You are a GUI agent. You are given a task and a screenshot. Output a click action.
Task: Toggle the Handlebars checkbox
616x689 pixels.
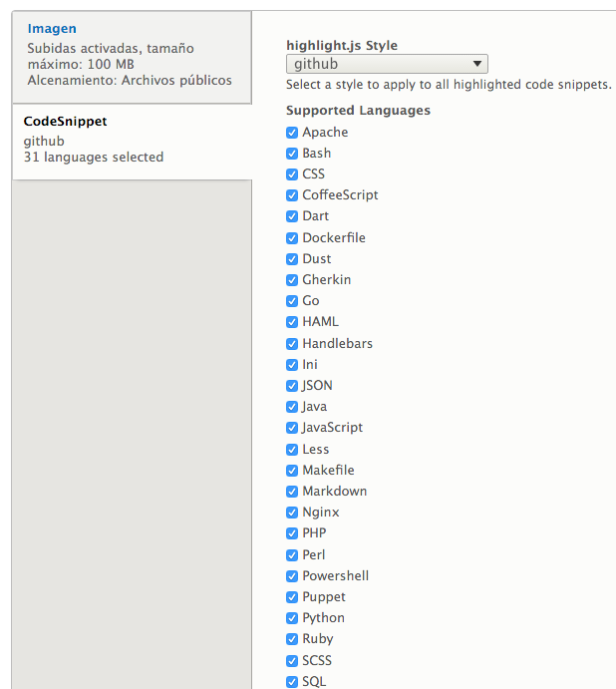click(x=292, y=344)
